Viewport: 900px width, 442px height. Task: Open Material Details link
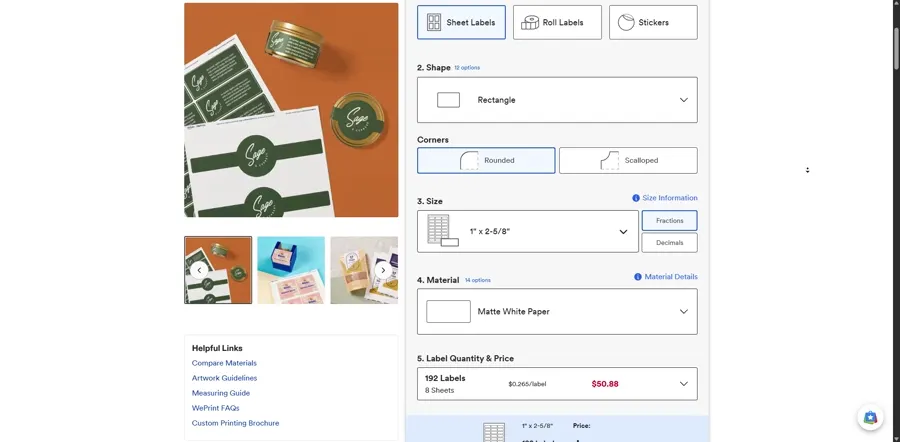pos(671,277)
